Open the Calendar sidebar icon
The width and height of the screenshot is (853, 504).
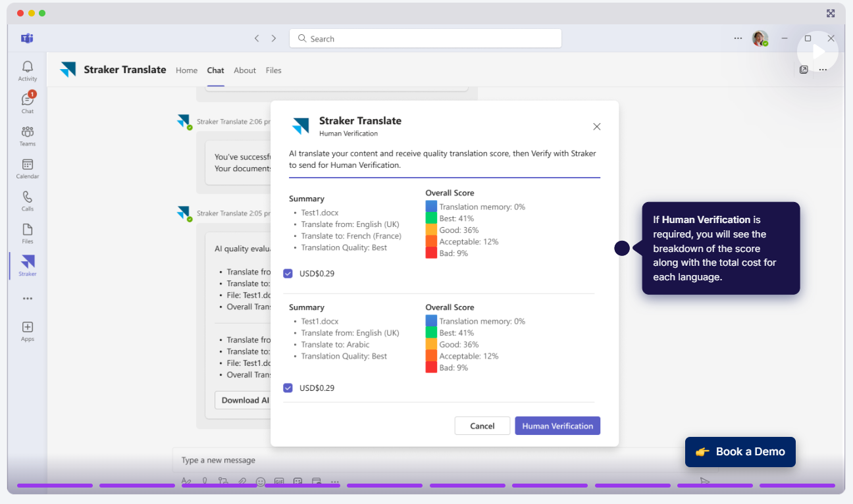point(28,168)
